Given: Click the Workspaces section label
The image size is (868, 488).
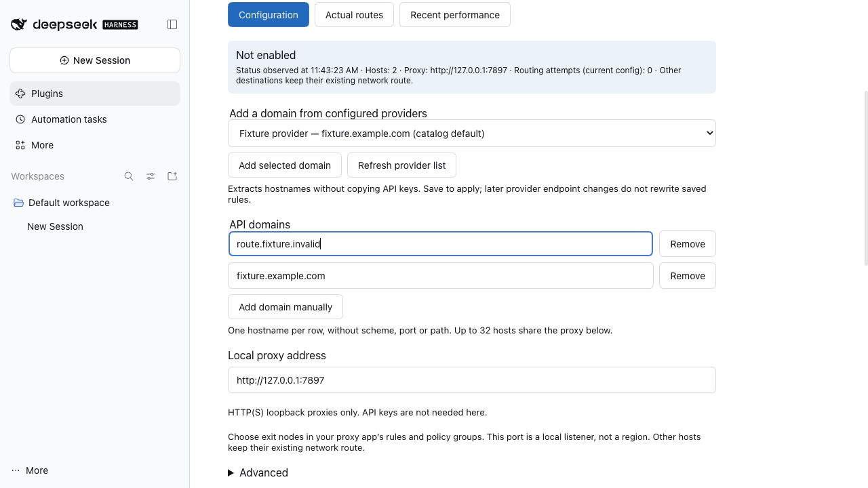Looking at the screenshot, I should pyautogui.click(x=37, y=176).
